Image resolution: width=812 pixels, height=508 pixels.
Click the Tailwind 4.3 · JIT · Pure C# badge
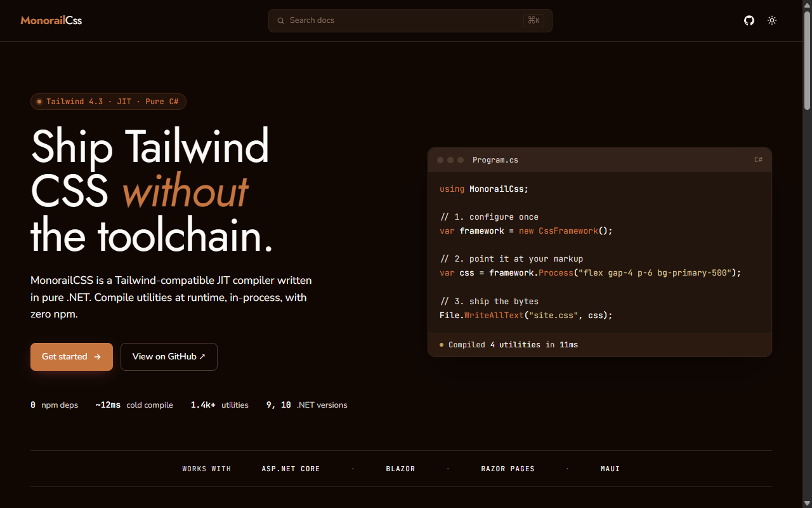108,102
